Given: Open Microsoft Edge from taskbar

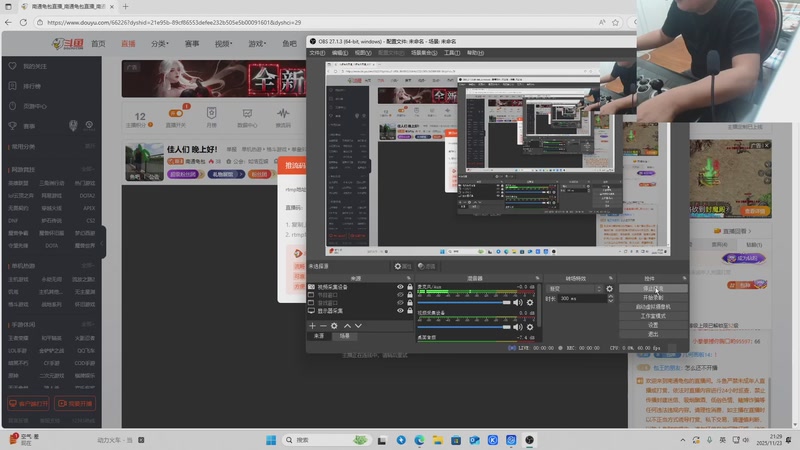Looking at the screenshot, I should (419, 440).
